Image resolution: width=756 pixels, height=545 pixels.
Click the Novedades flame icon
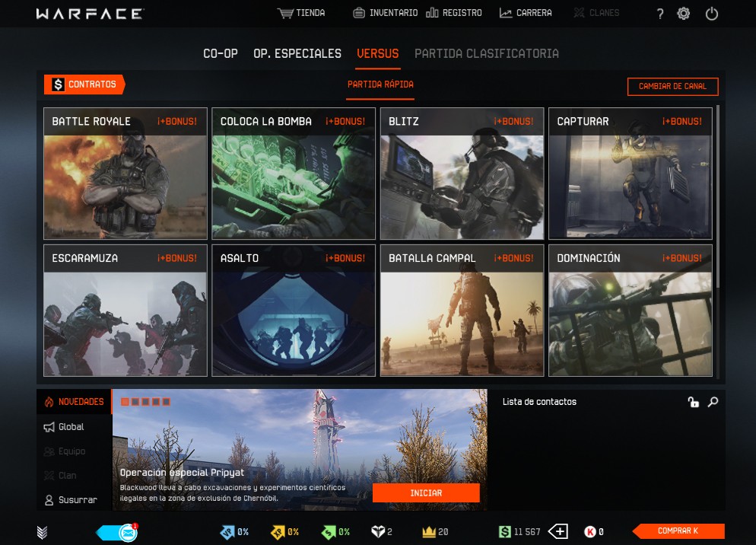[49, 402]
